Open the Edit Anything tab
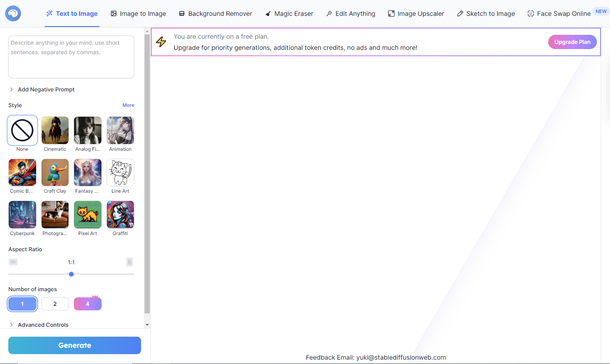610x364 pixels. click(x=351, y=13)
